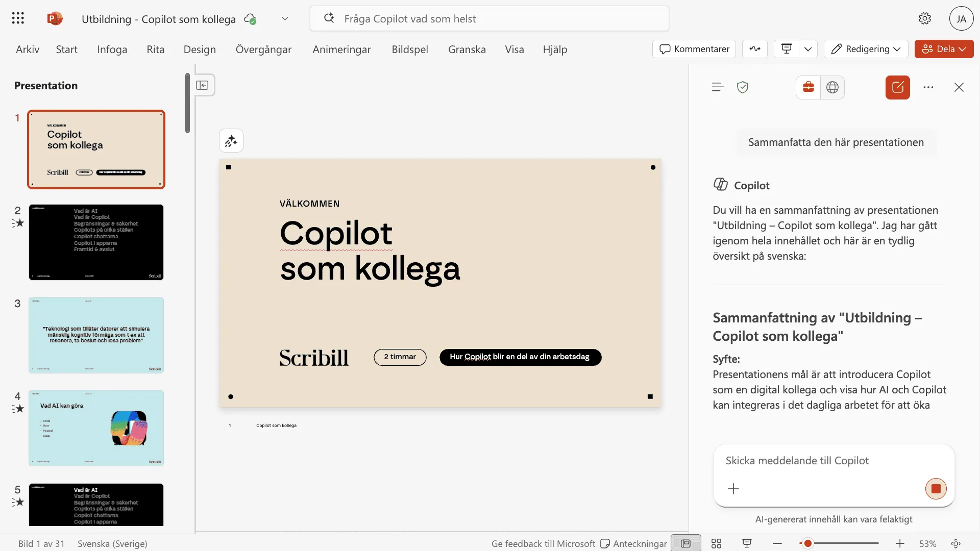Screen dimensions: 980x551
Task: Select slide 4 Vad AI kan göra thumbnail
Action: [x=96, y=428]
